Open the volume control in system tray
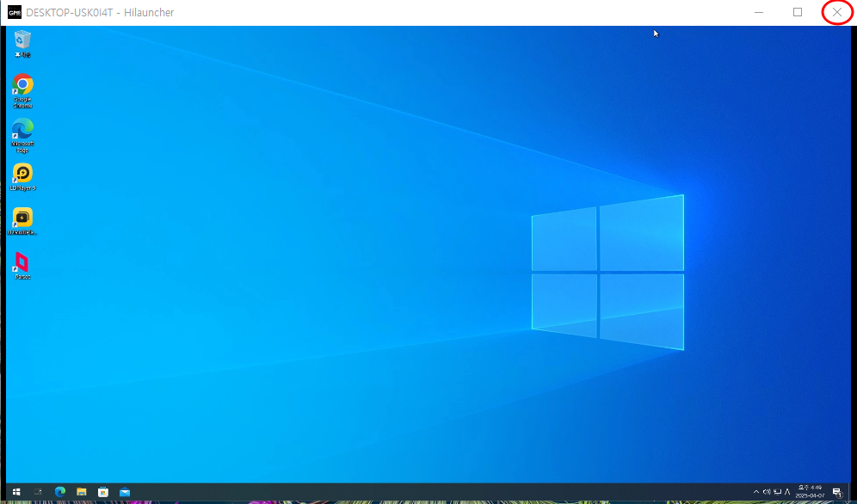Screen dimensions: 857x504 [x=767, y=492]
